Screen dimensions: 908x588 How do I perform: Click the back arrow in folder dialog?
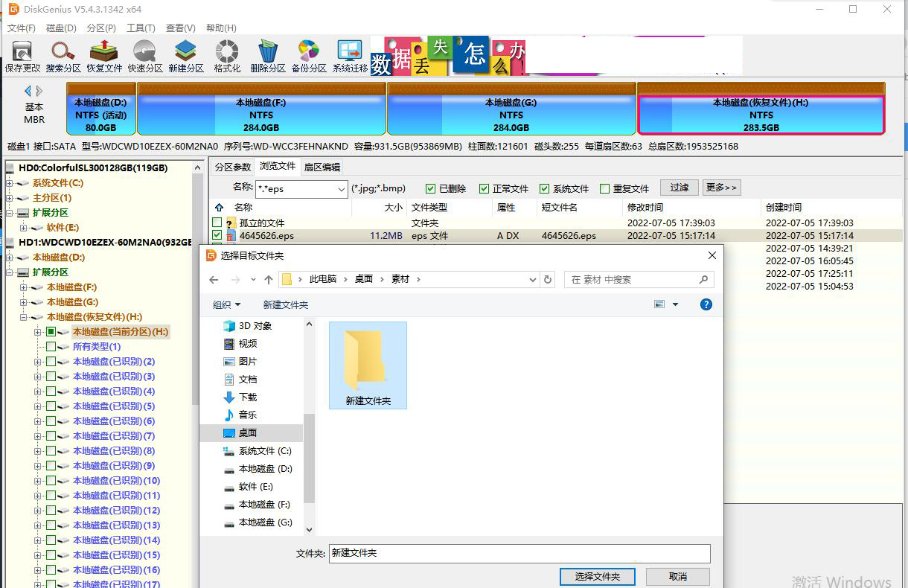pyautogui.click(x=214, y=280)
